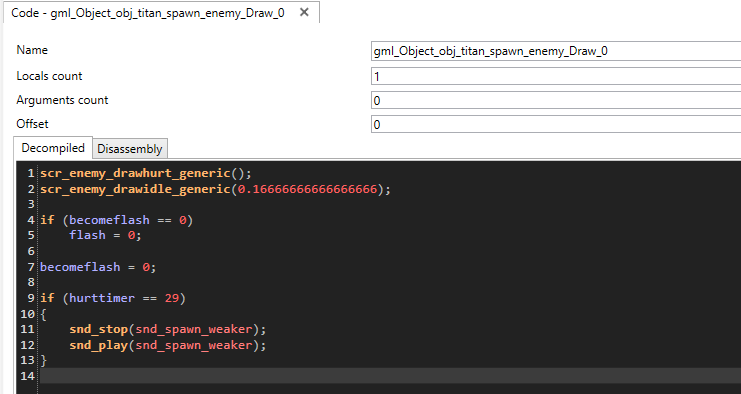The width and height of the screenshot is (741, 394).
Task: Click the value 29 on line 9
Action: [x=172, y=298]
